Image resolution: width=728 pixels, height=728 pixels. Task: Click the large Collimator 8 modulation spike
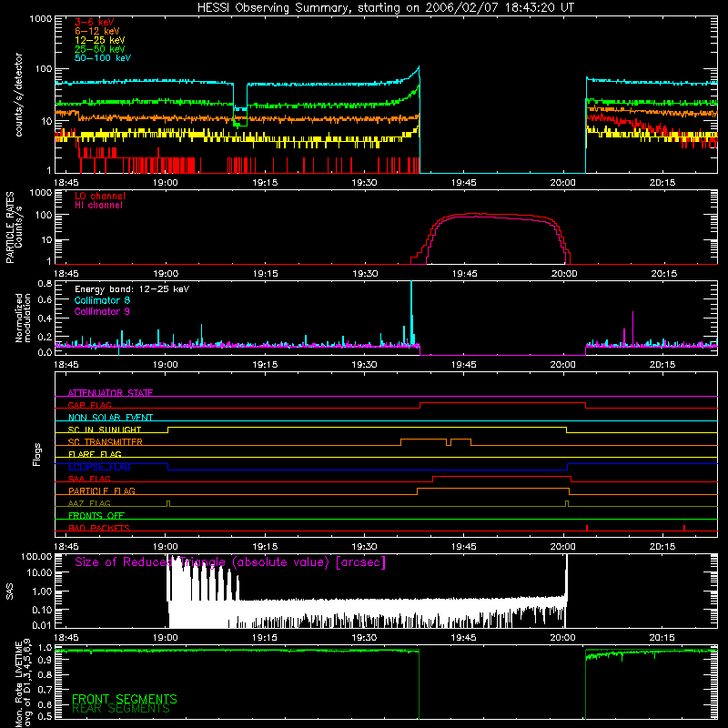point(411,312)
